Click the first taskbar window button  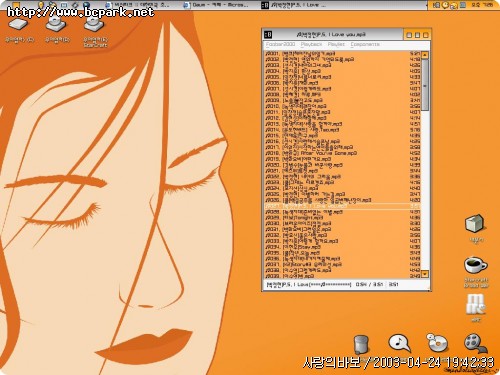coord(137,5)
